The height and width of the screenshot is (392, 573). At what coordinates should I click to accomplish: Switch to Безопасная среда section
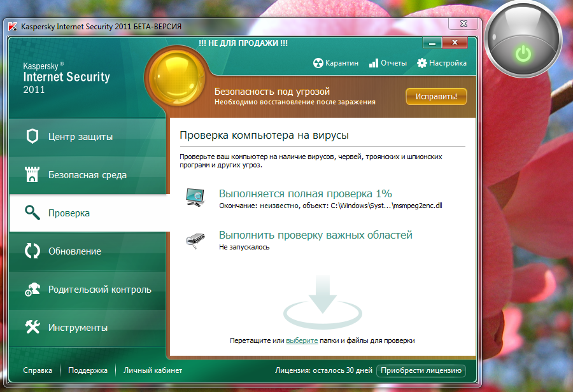[88, 176]
